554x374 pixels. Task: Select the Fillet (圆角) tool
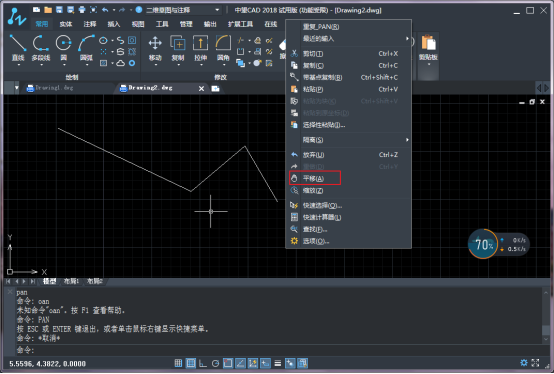(x=223, y=48)
